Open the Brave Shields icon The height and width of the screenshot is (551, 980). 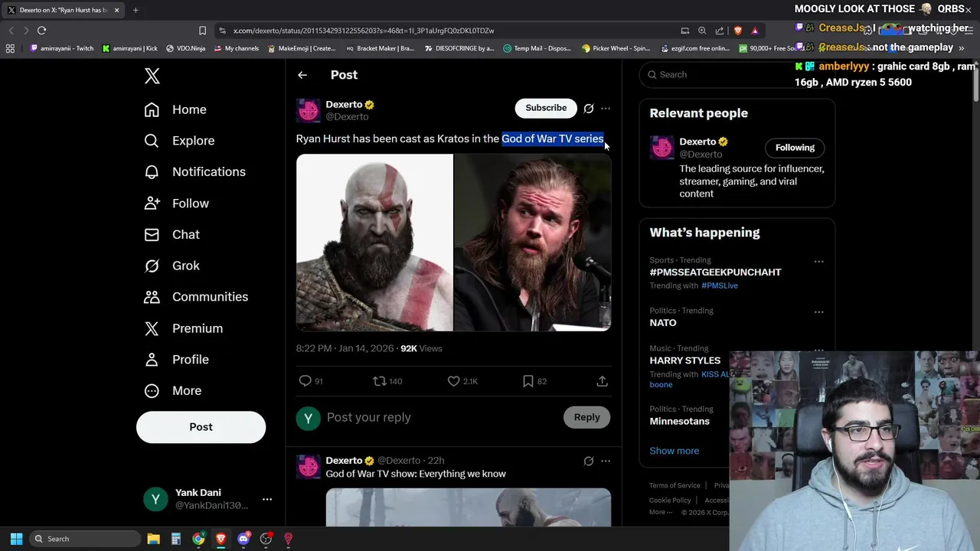pos(737,31)
